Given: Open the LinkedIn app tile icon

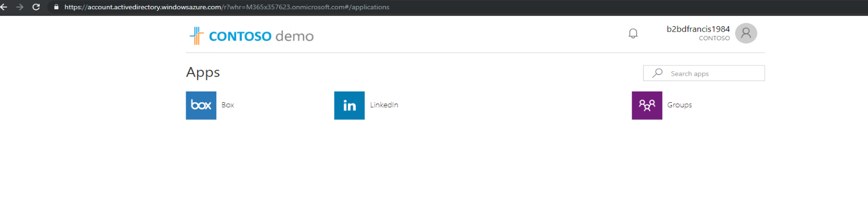Looking at the screenshot, I should (349, 105).
